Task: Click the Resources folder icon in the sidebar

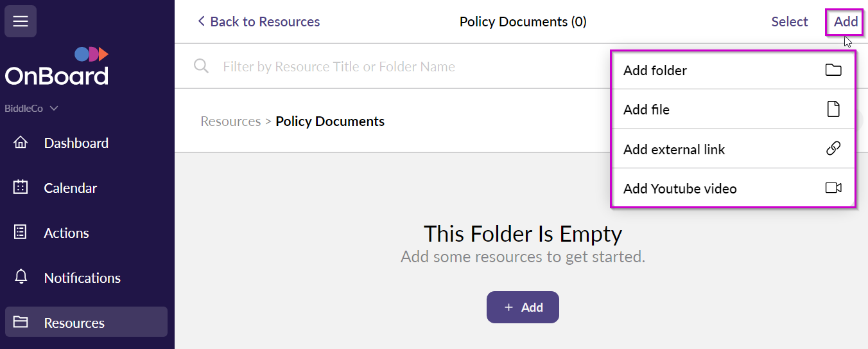Action: click(21, 322)
